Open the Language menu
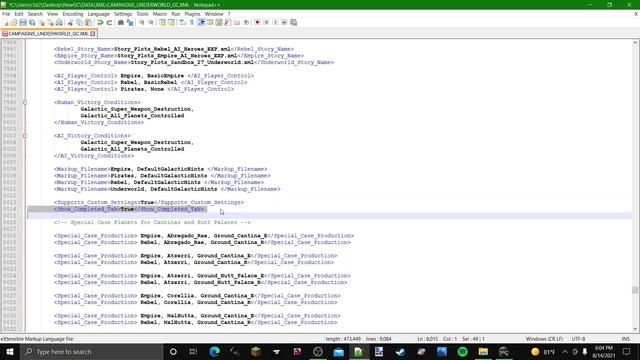 98,14
